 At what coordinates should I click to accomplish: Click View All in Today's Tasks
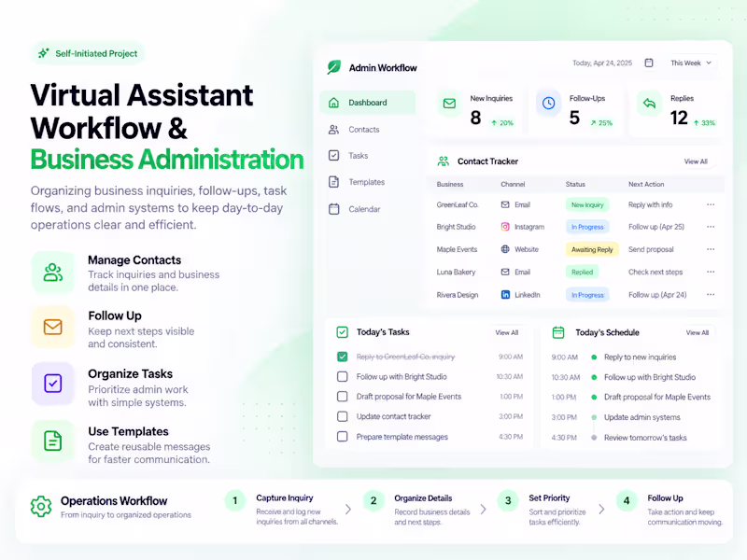point(506,332)
